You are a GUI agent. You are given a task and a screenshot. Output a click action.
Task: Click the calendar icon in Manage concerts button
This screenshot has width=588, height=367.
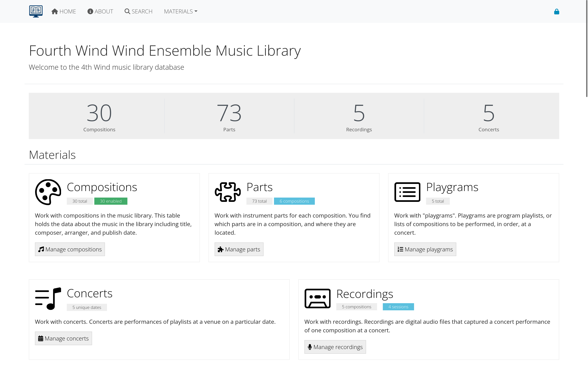pyautogui.click(x=41, y=338)
